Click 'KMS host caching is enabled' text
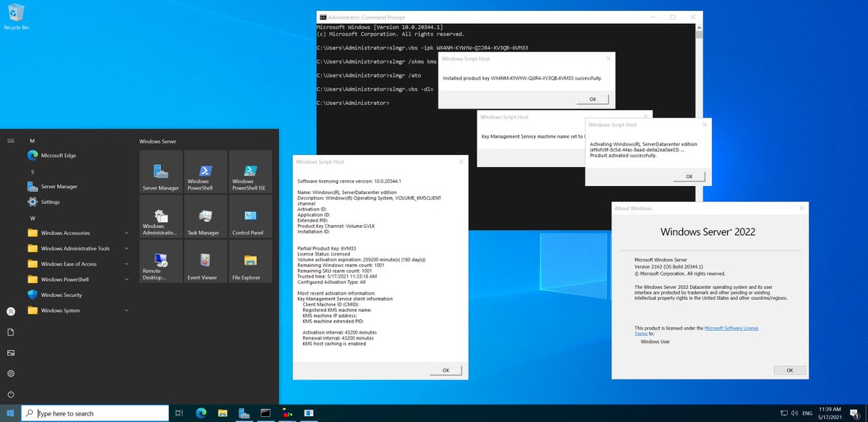Image resolution: width=868 pixels, height=422 pixels. [x=334, y=343]
